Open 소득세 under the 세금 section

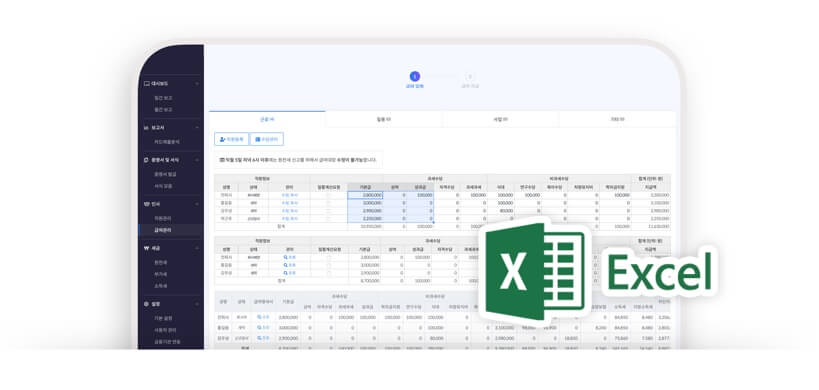(160, 286)
